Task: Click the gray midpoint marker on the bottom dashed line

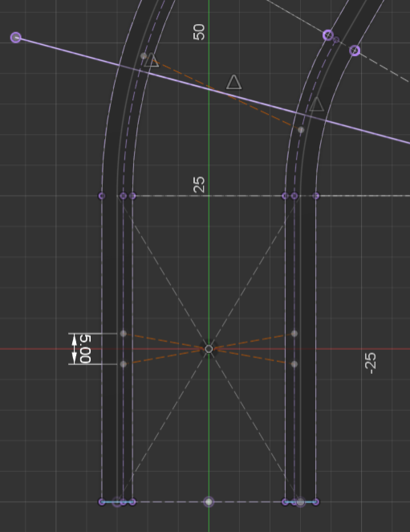Action: click(x=209, y=502)
